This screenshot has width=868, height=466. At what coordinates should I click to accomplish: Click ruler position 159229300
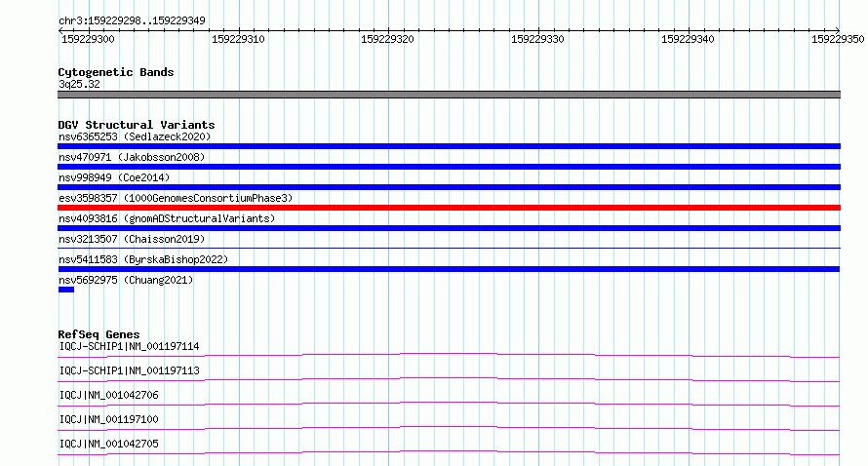point(88,39)
